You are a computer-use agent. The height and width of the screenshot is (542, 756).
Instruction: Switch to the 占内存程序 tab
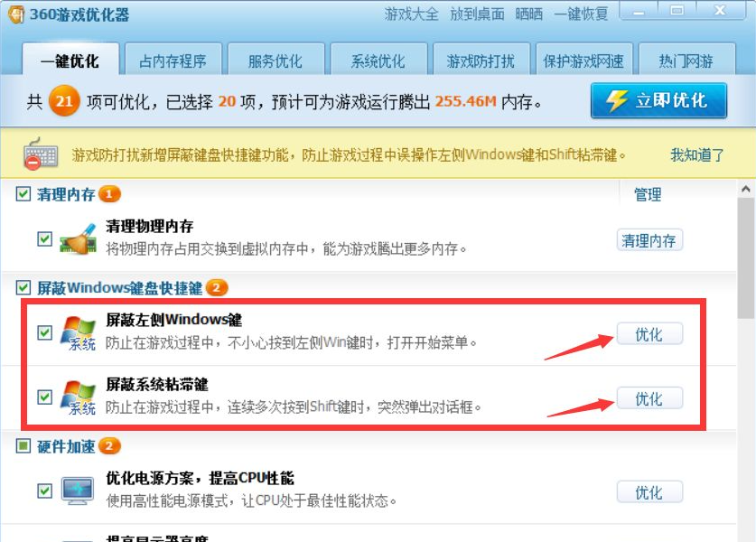point(173,60)
